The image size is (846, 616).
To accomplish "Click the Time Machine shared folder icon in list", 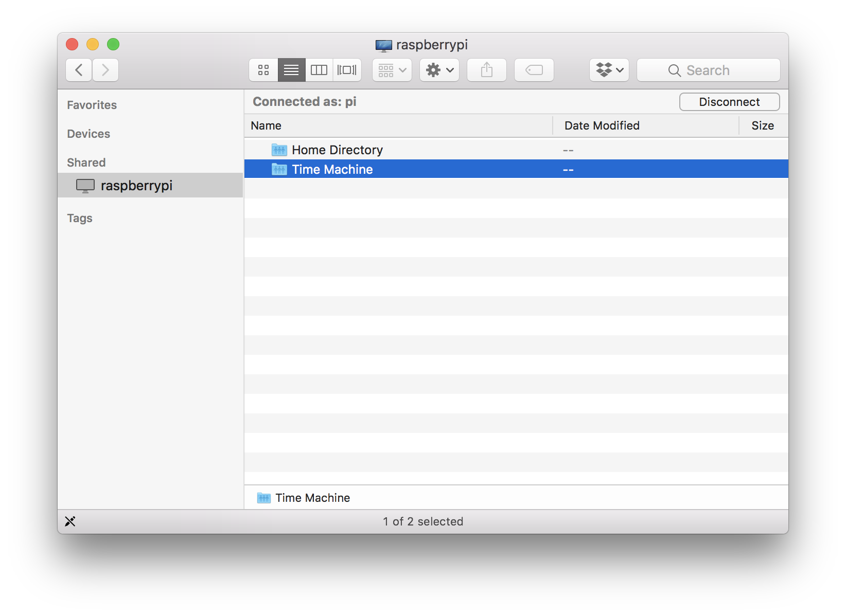I will tap(279, 169).
